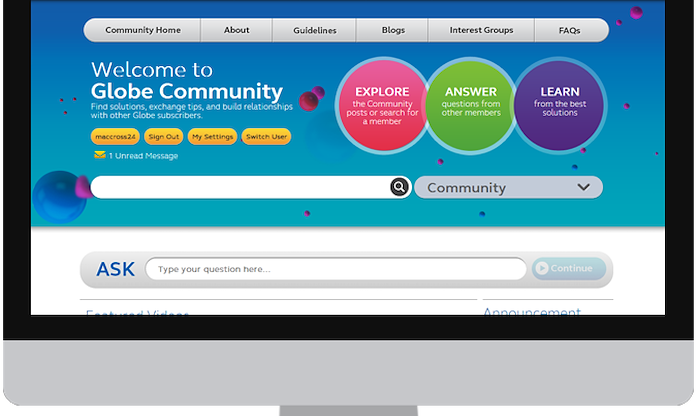Open Interest Groups in the navigation bar

click(481, 30)
